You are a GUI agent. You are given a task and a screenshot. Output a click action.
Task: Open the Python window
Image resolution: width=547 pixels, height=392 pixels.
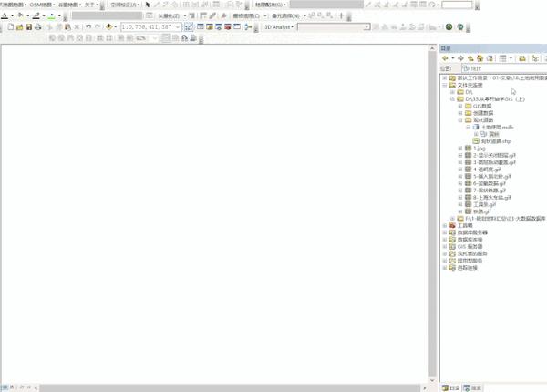[237, 26]
